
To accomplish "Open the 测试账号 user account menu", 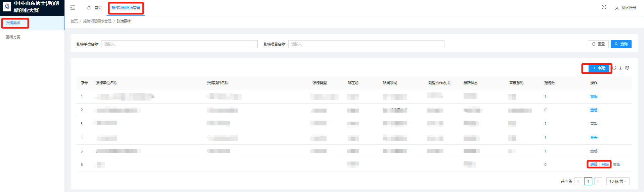I will pos(626,8).
